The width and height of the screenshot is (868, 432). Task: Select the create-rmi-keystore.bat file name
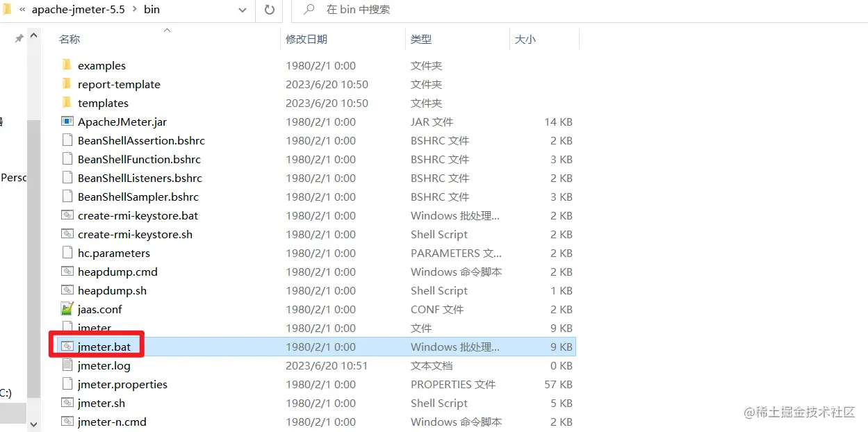138,215
